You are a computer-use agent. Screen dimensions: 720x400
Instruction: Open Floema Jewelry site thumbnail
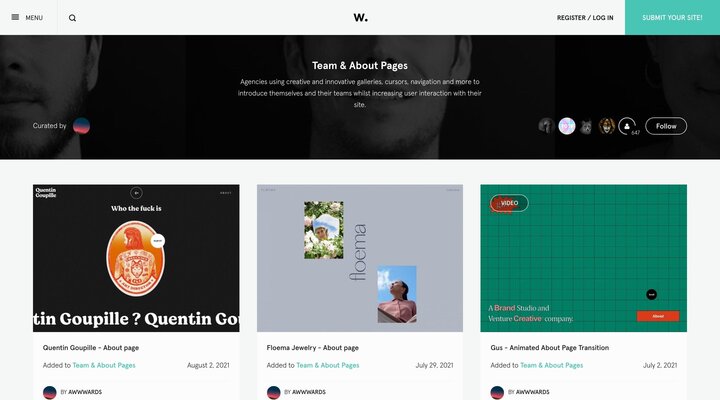360,258
